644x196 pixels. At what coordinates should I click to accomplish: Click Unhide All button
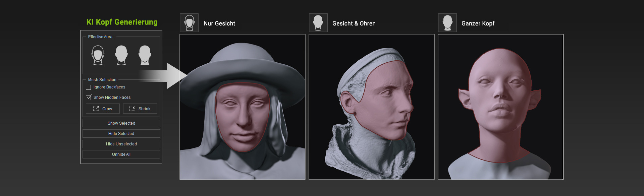pos(121,154)
